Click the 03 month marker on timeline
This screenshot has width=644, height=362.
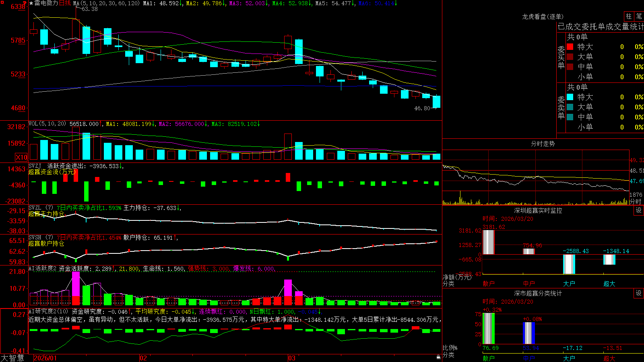[292, 358]
